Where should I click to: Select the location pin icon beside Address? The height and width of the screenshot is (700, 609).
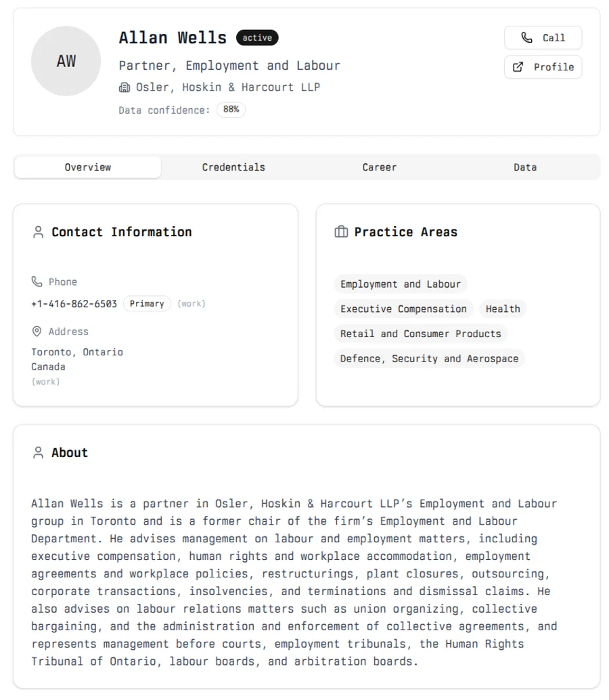pos(37,332)
